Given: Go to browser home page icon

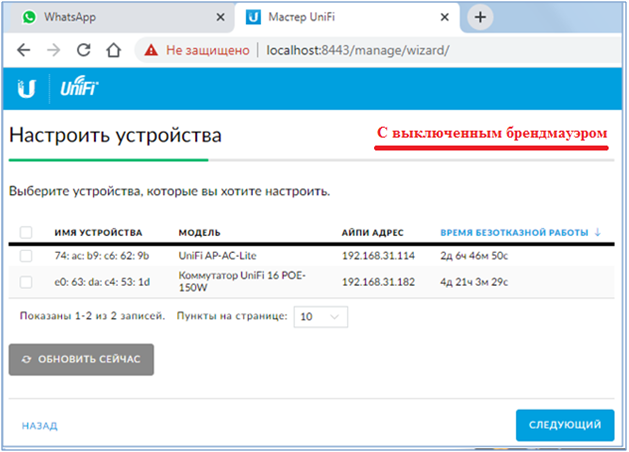Looking at the screenshot, I should (114, 49).
